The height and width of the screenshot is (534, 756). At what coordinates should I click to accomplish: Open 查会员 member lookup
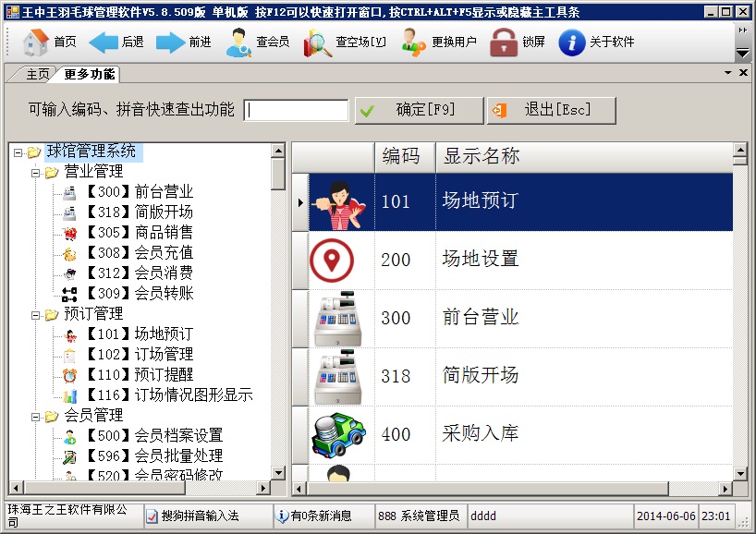[x=239, y=42]
